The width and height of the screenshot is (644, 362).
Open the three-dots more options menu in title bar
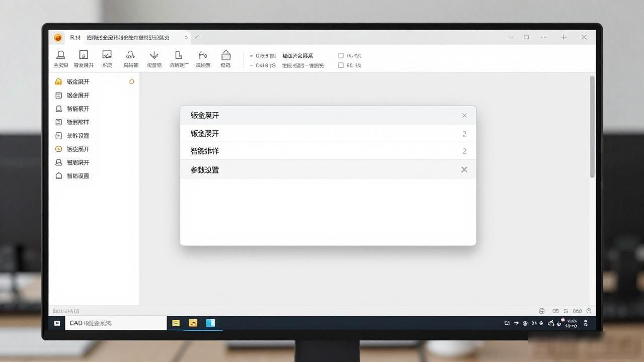pyautogui.click(x=544, y=37)
